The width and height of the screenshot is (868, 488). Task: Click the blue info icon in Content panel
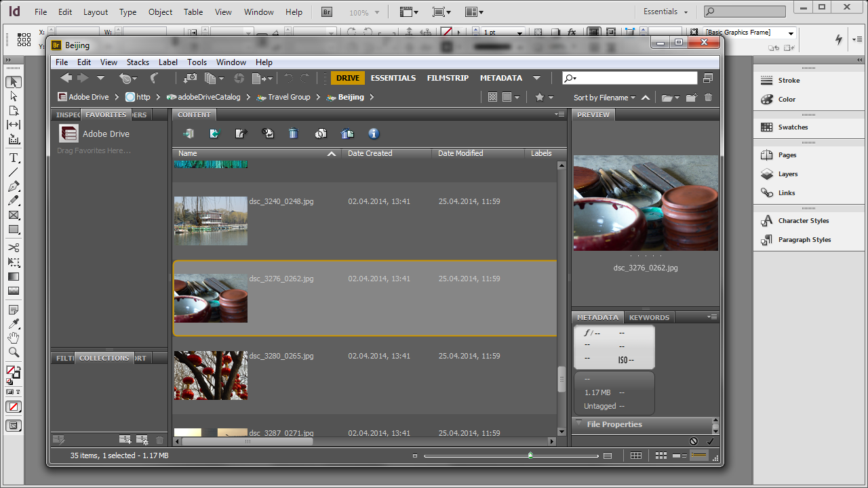tap(373, 134)
